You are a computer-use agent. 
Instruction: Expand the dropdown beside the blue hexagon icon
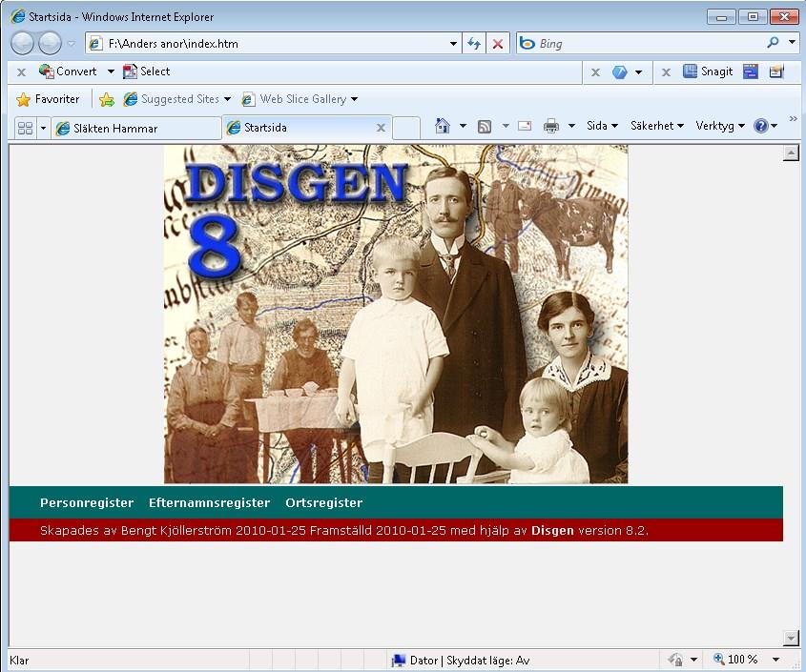(638, 71)
